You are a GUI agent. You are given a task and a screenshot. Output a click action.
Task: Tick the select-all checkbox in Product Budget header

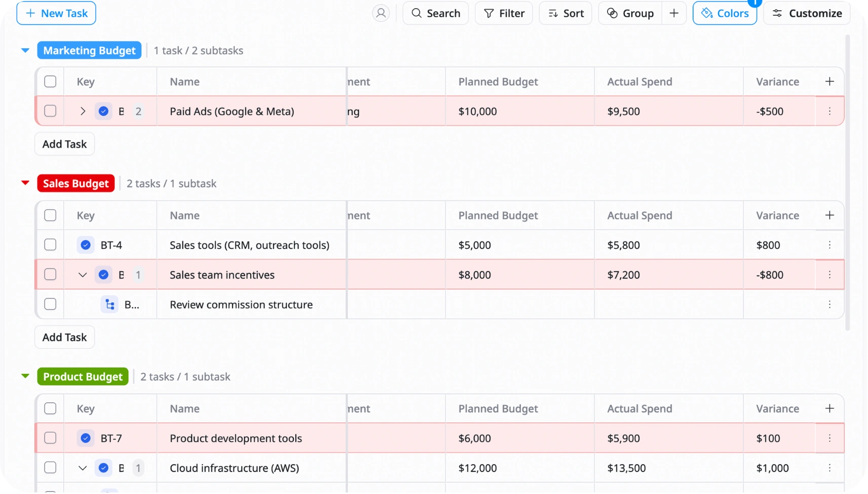(x=50, y=408)
